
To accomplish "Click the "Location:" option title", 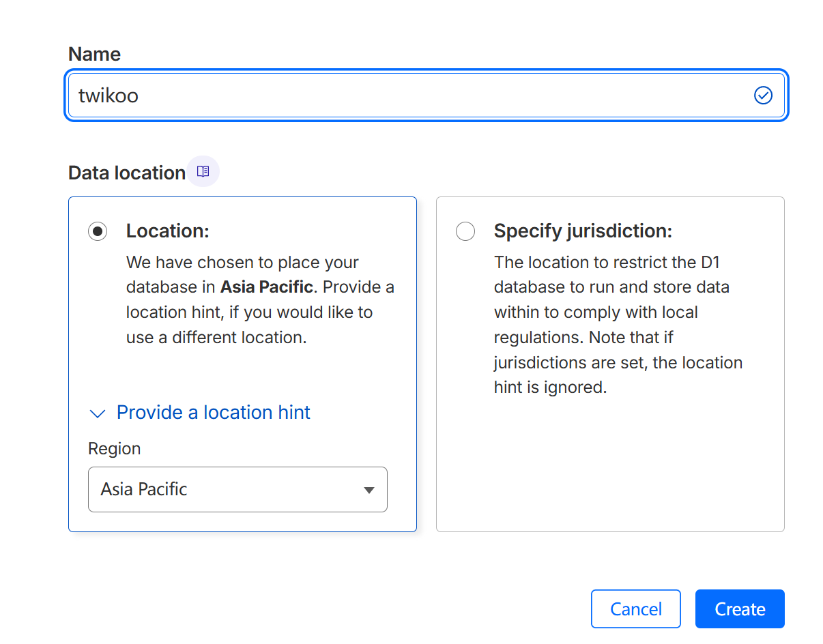I will pos(167,231).
